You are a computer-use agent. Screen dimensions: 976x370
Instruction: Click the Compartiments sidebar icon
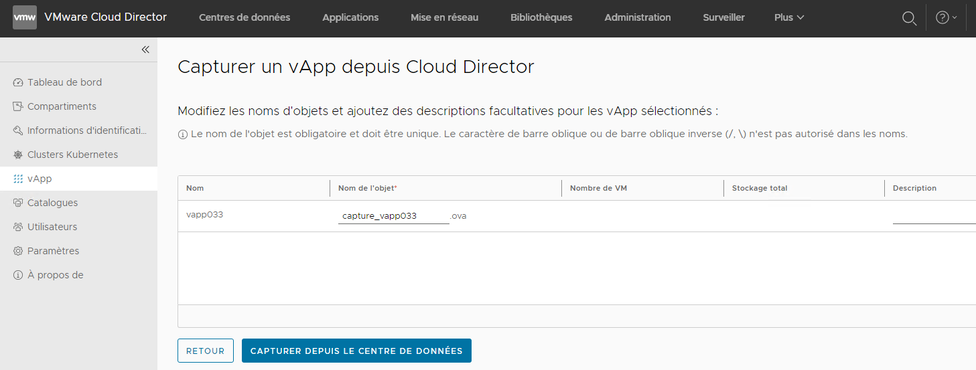tap(17, 107)
